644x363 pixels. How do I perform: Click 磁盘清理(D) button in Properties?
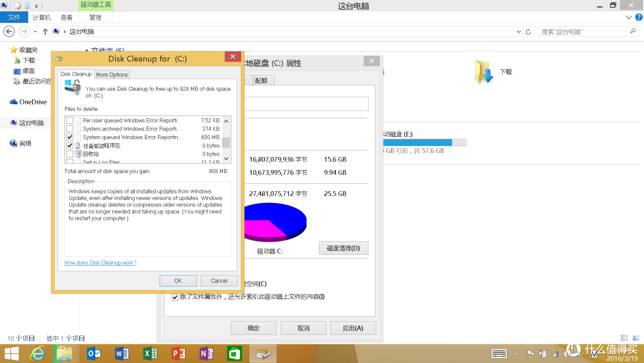coord(343,248)
